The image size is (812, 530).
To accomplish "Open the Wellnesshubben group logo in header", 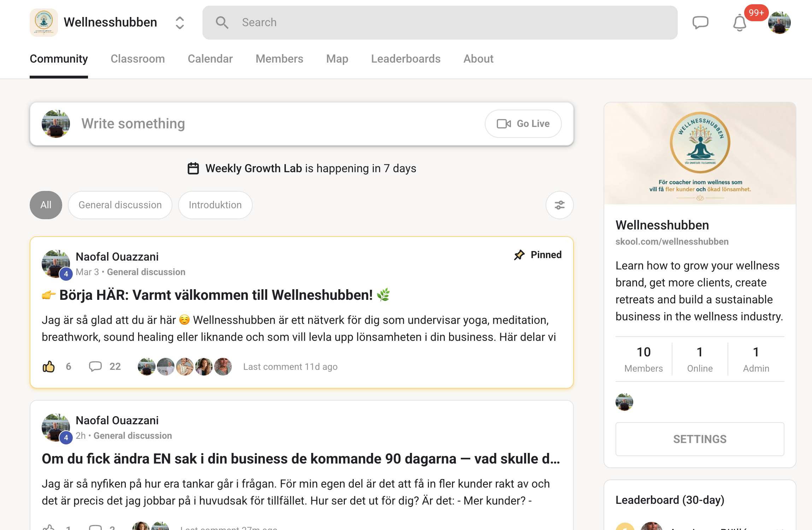I will click(x=44, y=22).
